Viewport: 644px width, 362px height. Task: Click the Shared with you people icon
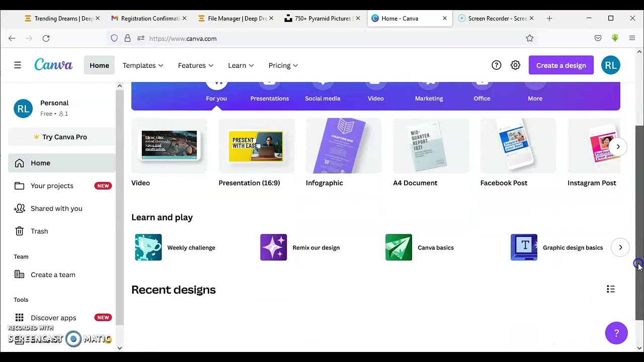point(19,208)
